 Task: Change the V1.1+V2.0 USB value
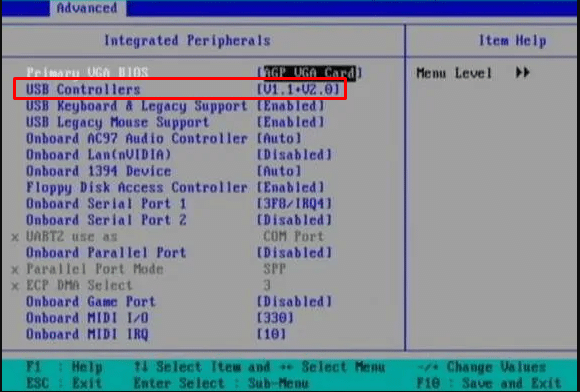(299, 89)
